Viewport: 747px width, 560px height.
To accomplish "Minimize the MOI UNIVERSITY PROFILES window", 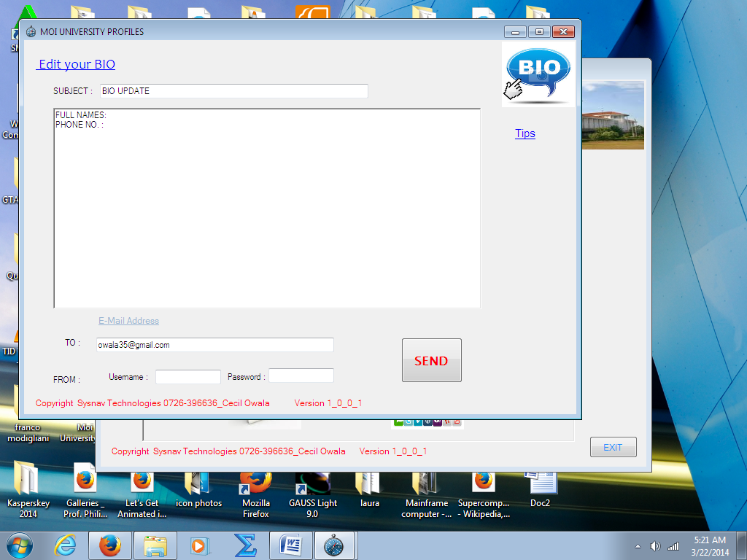I will [515, 32].
